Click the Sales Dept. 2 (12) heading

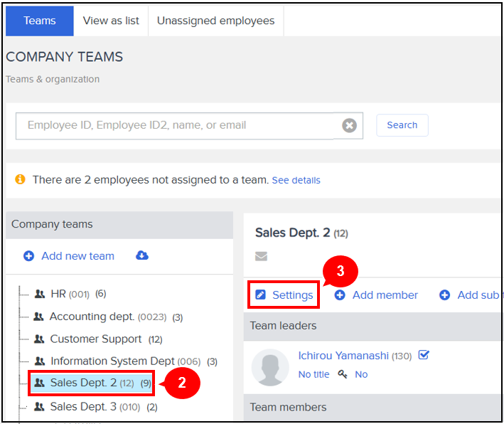(x=301, y=233)
